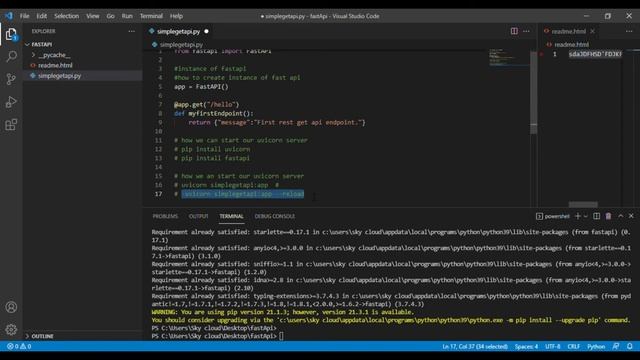Switch to the simplegetapi.py editor tab
The height and width of the screenshot is (360, 640).
point(178,31)
